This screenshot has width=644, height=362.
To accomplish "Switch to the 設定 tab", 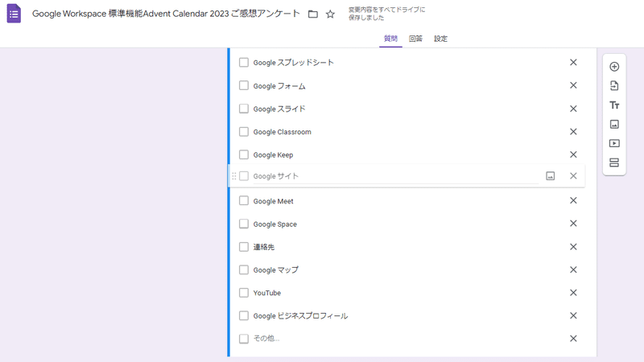I will (440, 39).
